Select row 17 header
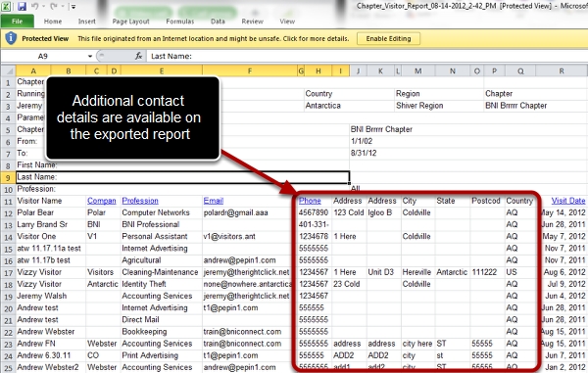 [8, 272]
